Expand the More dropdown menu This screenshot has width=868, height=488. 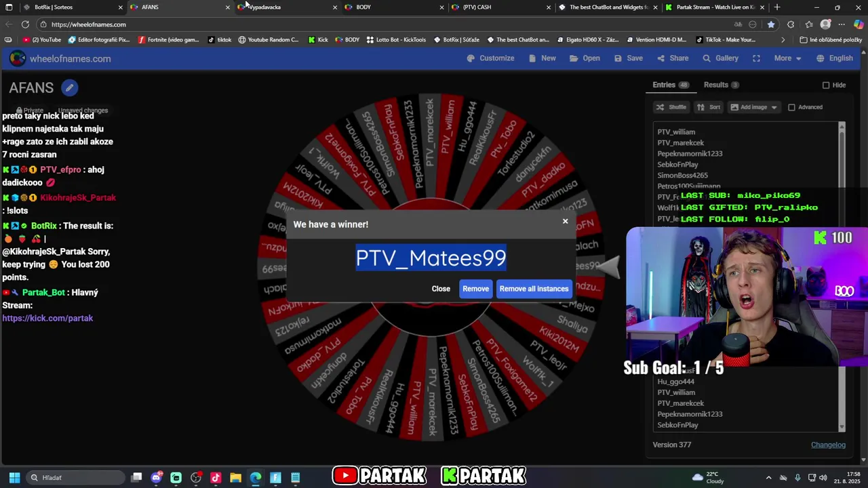tap(787, 58)
